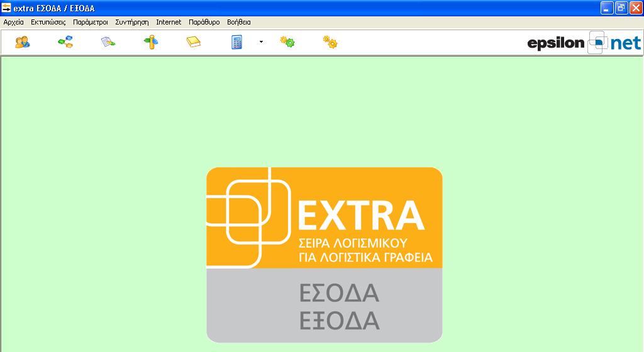Close the extra ΕΣΟΔΑ / ΕΞΟΔΑ window

tap(635, 8)
